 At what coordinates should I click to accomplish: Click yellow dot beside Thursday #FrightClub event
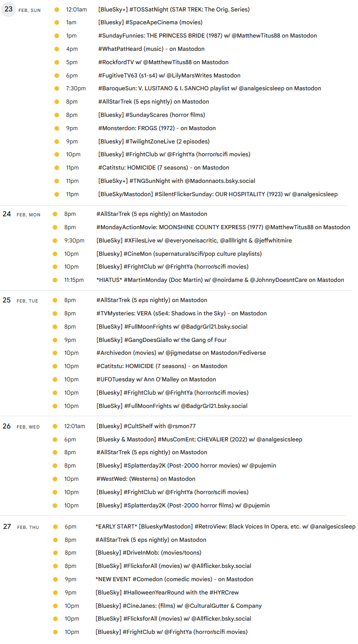pos(55,632)
